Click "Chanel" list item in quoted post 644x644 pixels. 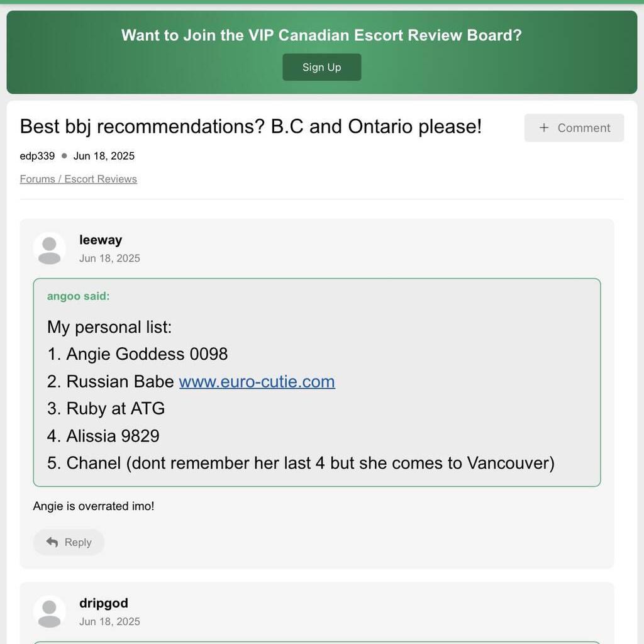pos(301,464)
